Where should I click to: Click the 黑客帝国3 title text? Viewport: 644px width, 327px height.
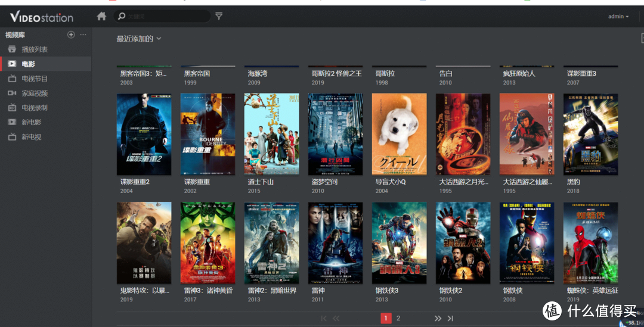click(x=143, y=73)
